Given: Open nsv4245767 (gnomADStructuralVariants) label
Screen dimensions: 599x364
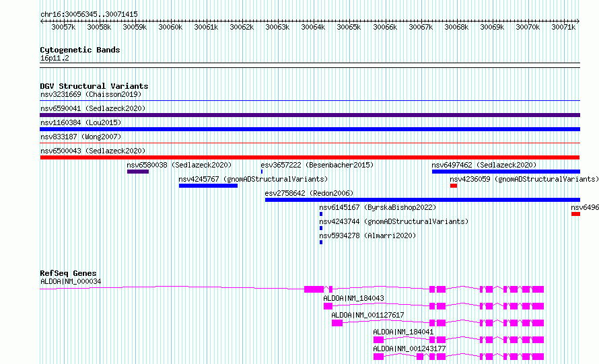Looking at the screenshot, I should pos(253,179).
